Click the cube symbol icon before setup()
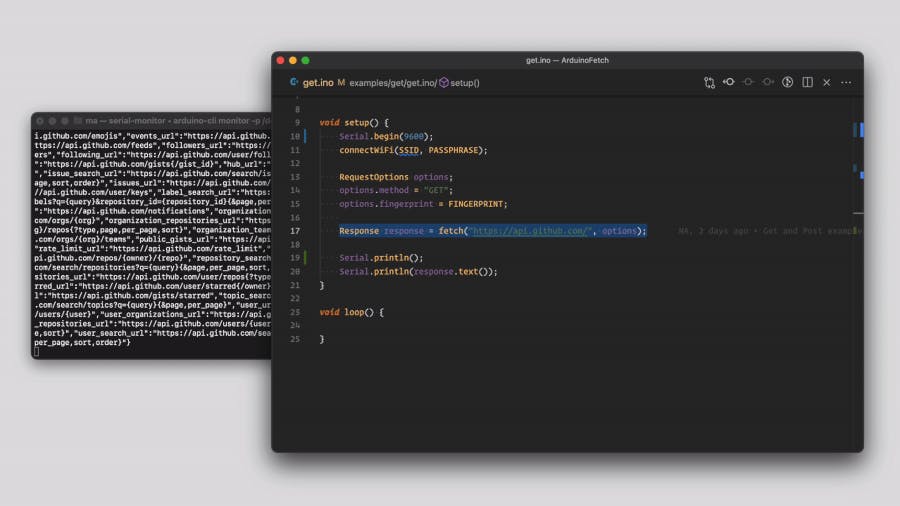Screen dimensions: 900x506 444,83
